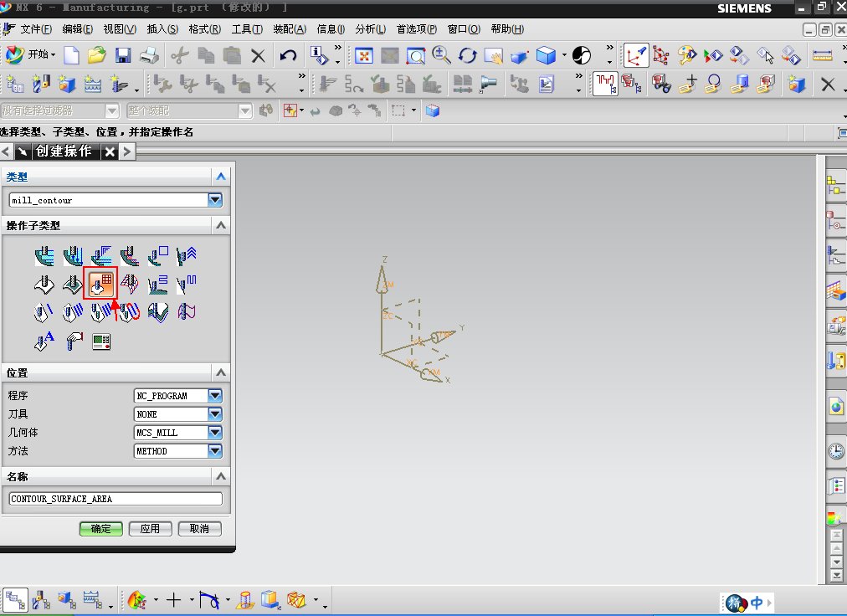Open a file using the folder icon

[97, 55]
